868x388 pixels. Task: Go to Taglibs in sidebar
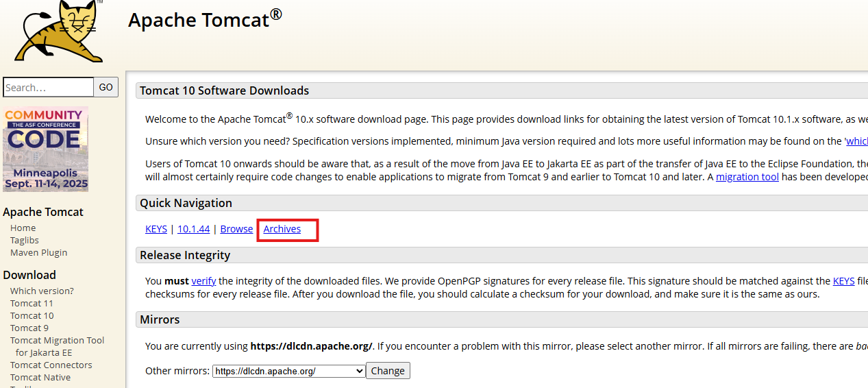coord(25,240)
